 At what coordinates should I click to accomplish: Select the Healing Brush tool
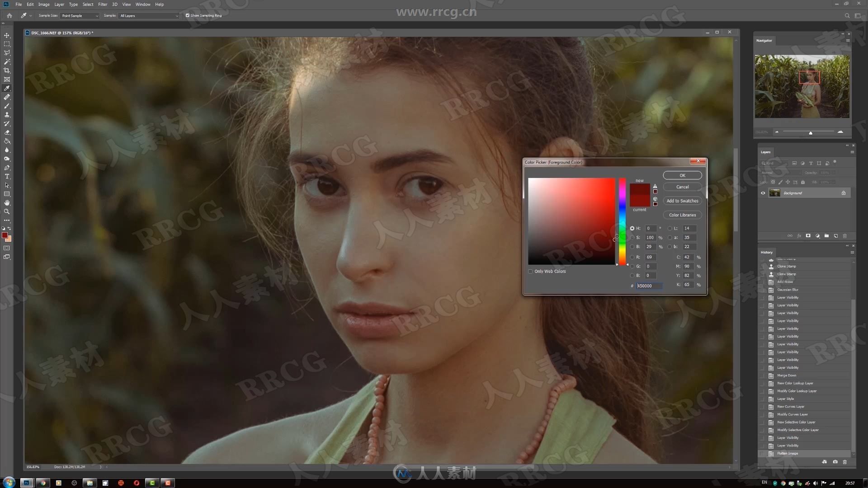(7, 97)
